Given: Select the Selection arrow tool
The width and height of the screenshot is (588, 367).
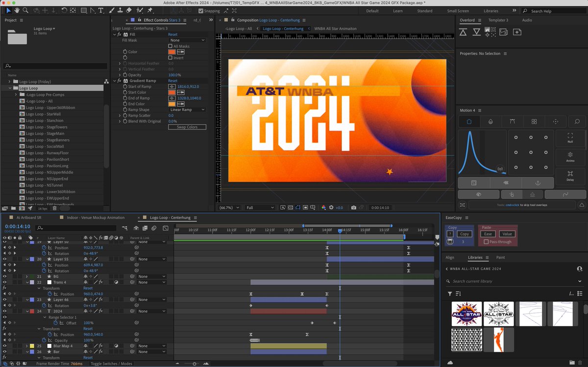Looking at the screenshot, I should [x=9, y=10].
